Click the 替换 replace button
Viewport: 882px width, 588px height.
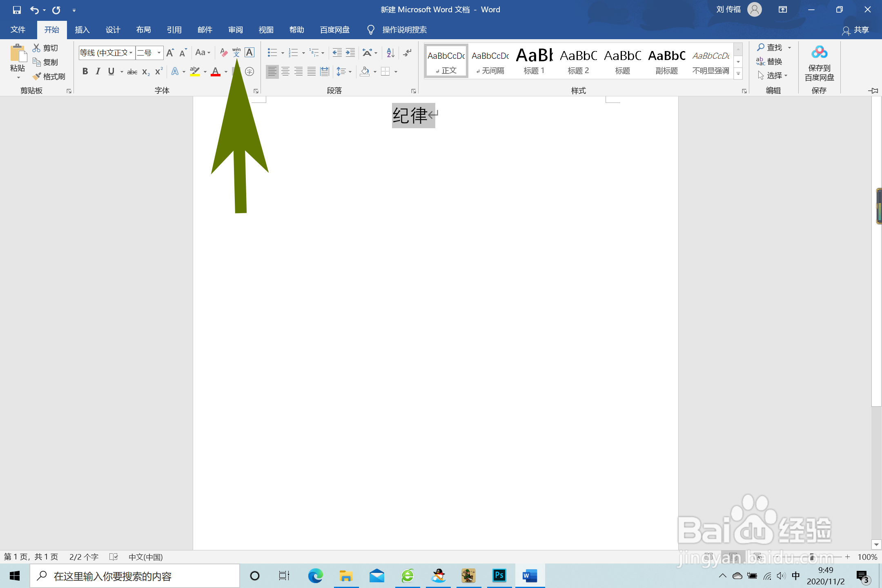click(x=769, y=62)
